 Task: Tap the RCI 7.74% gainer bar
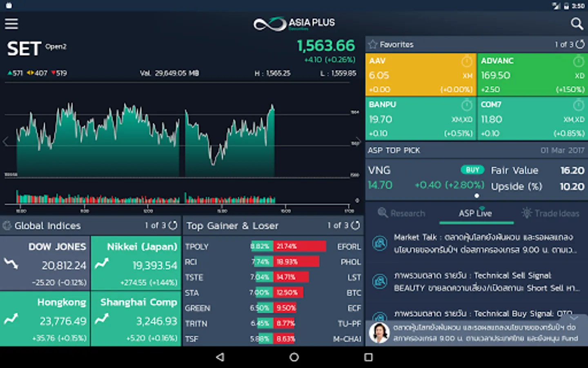pyautogui.click(x=263, y=262)
